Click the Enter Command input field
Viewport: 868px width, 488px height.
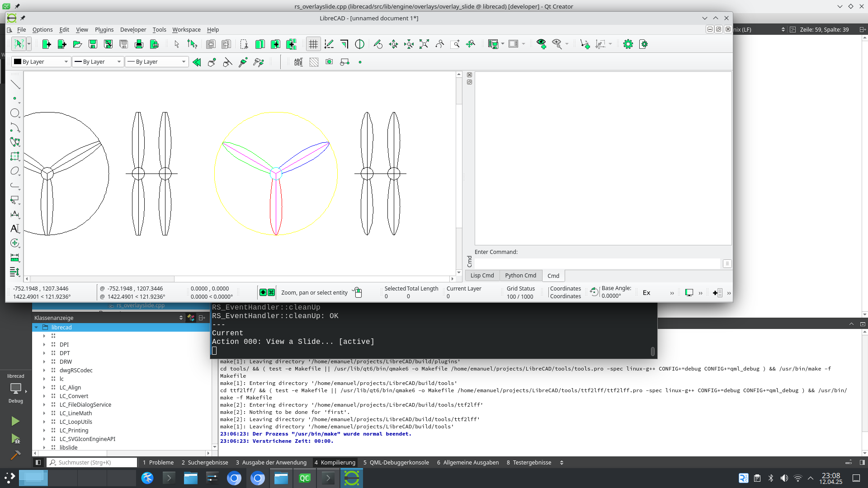pos(597,263)
